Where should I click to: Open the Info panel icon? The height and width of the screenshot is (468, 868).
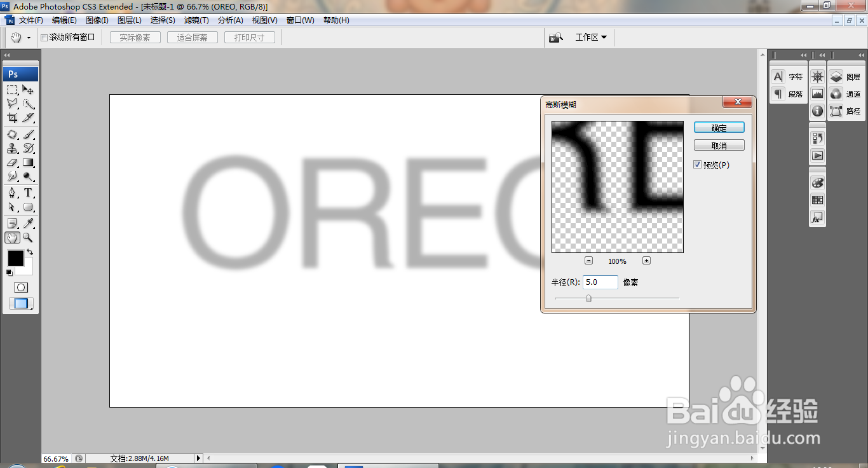click(817, 111)
